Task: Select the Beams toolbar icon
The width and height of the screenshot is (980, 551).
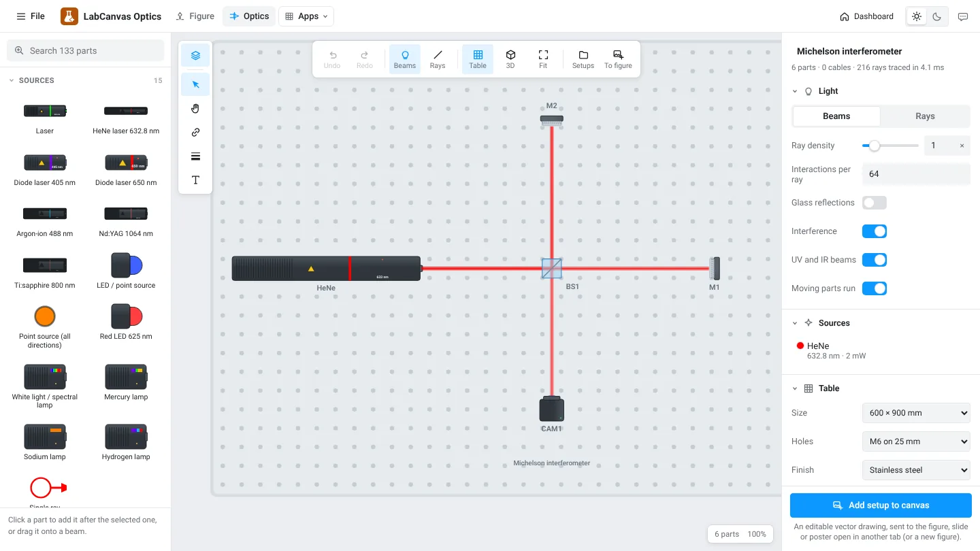Action: [x=405, y=59]
